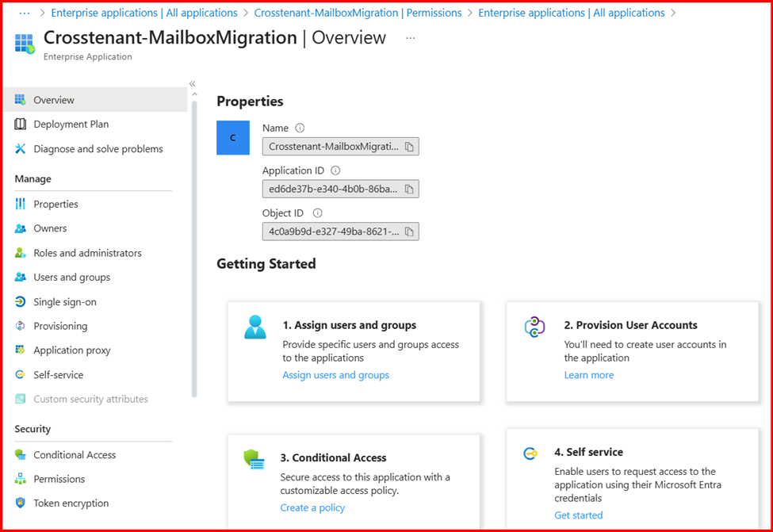Follow the Get started link under Self service

578,515
